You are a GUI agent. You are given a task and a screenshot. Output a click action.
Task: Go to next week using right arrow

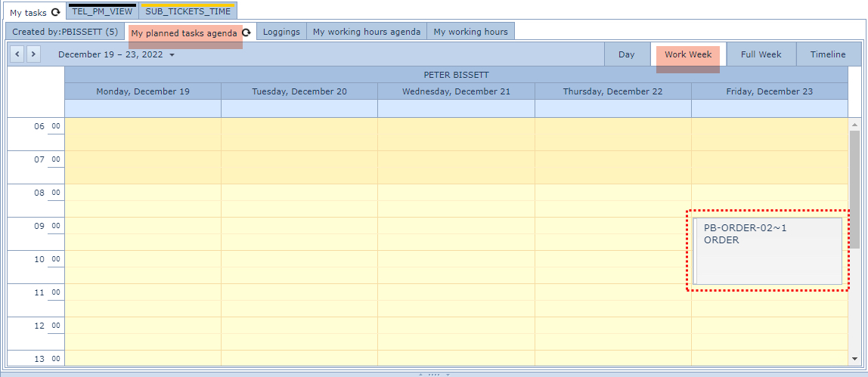(x=33, y=54)
